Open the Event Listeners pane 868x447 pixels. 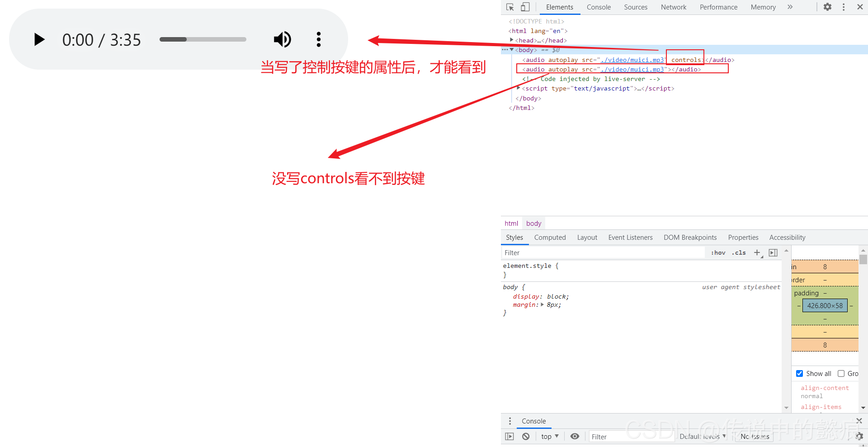click(x=630, y=238)
